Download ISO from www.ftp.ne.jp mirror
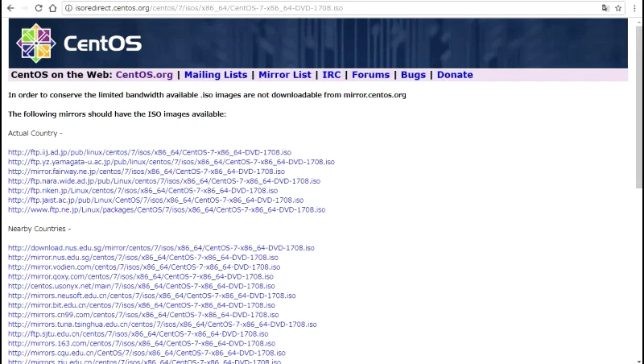 (167, 209)
